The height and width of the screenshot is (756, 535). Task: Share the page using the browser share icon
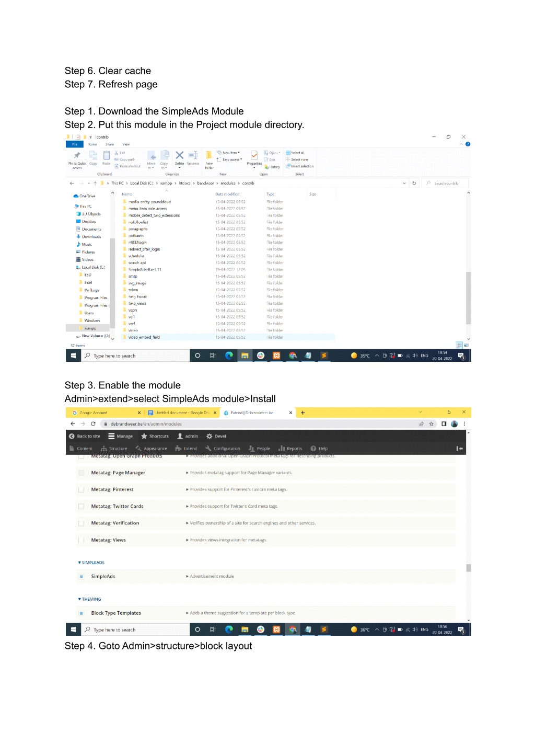pos(421,424)
